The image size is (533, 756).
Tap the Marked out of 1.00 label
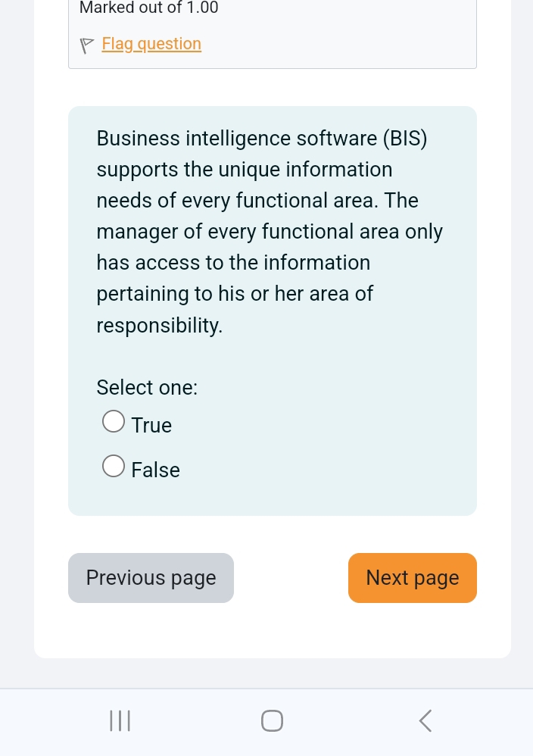(148, 8)
